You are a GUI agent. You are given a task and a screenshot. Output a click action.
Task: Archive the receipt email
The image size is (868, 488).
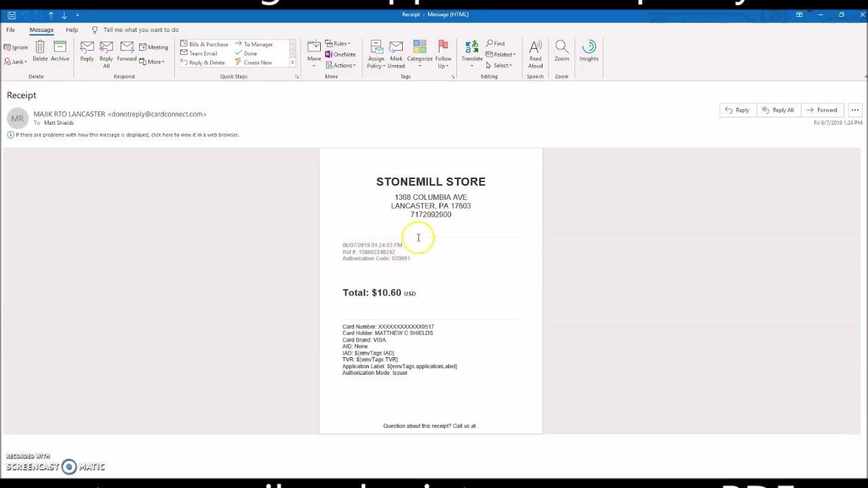(60, 52)
